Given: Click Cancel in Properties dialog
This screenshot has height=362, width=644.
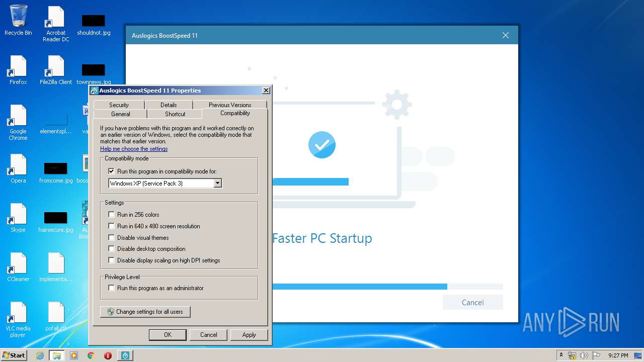Looking at the screenshot, I should [208, 335].
